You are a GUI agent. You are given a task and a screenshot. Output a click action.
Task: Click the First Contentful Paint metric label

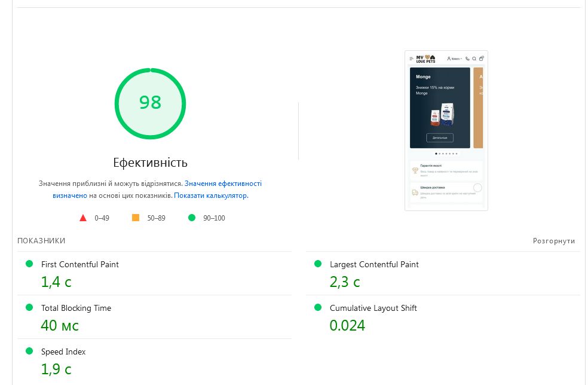(80, 264)
